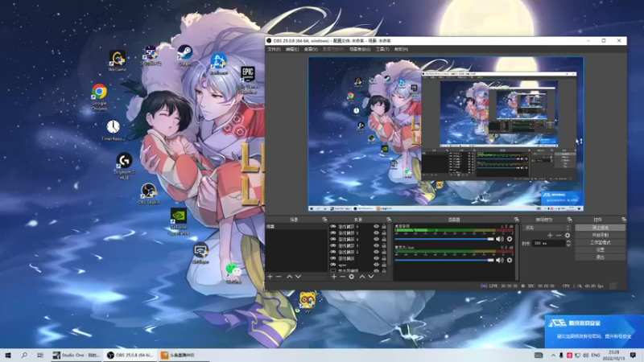Open 文件(F) menu in OBS
Image resolution: width=644 pixels, height=362 pixels.
coord(274,49)
